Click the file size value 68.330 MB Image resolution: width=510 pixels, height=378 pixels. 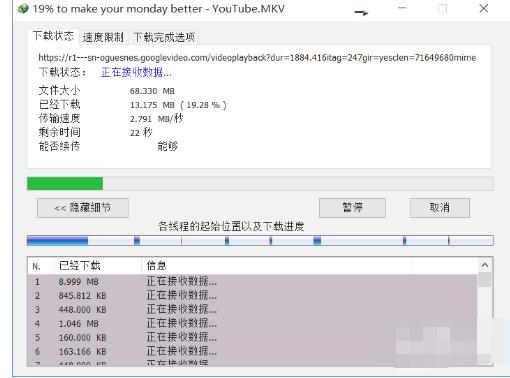152,91
